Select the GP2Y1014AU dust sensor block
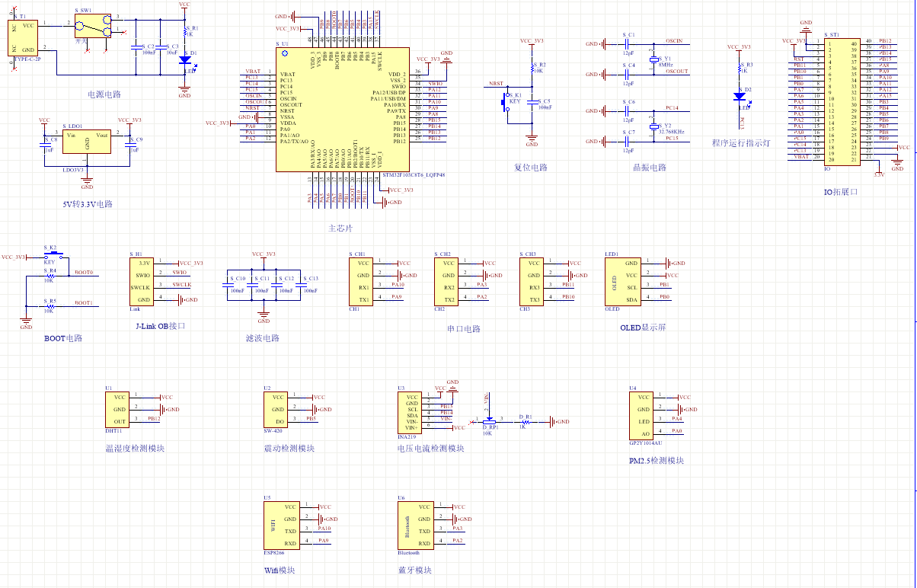This screenshot has height=588, width=917. tap(641, 416)
